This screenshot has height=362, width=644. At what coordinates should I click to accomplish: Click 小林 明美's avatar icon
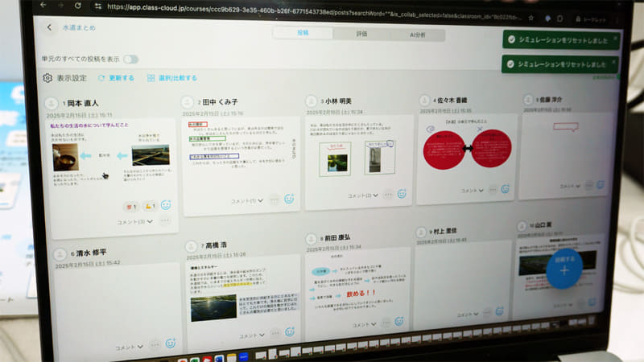[x=311, y=101]
